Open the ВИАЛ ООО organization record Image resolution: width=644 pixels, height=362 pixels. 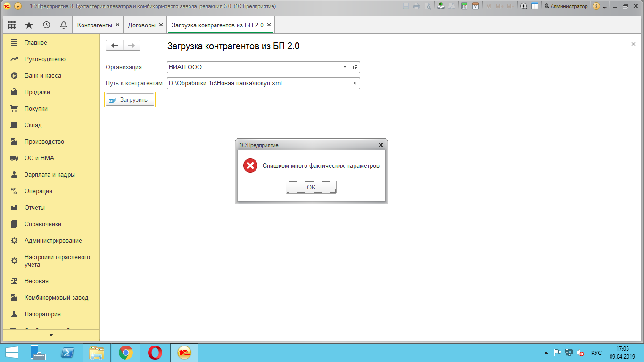(x=355, y=67)
